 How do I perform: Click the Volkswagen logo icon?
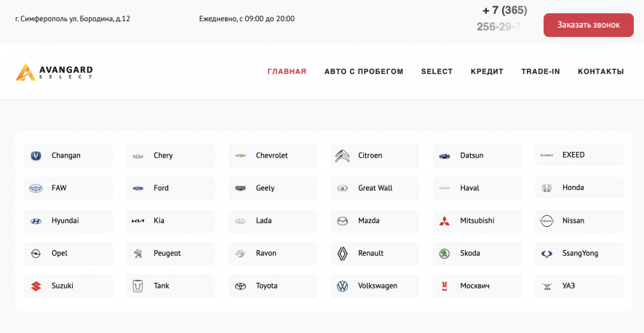[342, 286]
